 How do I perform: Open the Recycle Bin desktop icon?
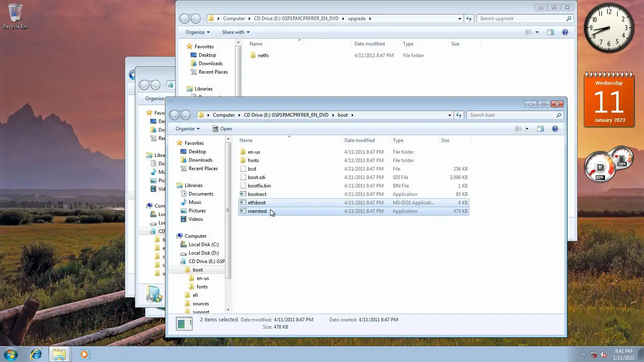tap(15, 16)
